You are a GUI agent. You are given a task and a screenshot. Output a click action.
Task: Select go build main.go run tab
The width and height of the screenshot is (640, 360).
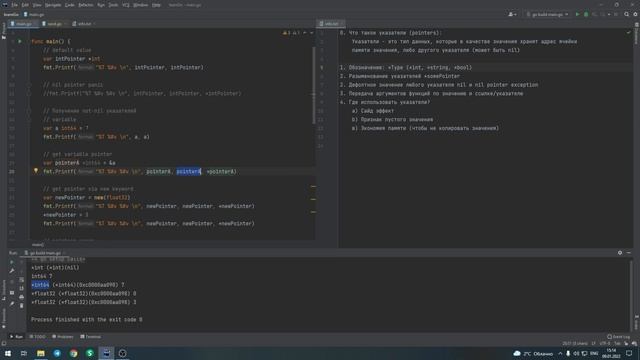44,253
